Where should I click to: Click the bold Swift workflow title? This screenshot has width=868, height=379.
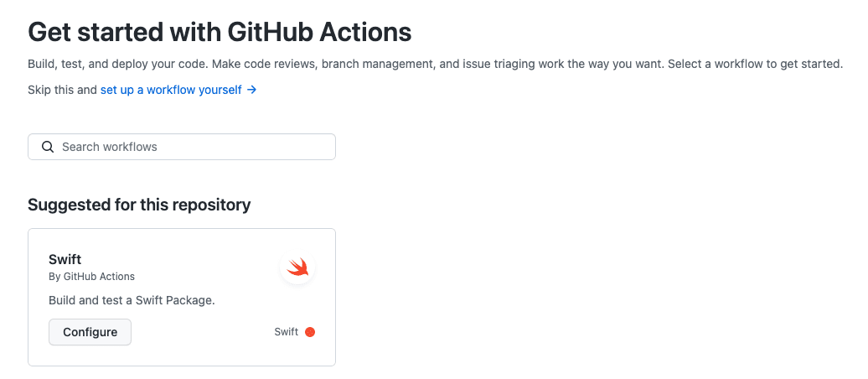(x=65, y=259)
